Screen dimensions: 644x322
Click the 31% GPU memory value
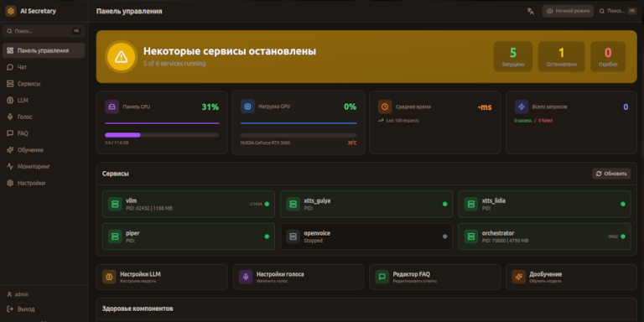point(210,106)
